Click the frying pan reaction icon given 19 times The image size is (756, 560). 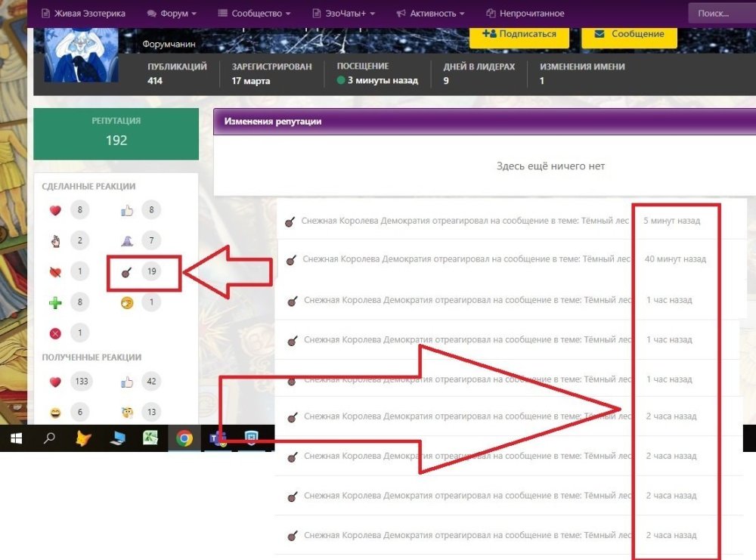127,272
